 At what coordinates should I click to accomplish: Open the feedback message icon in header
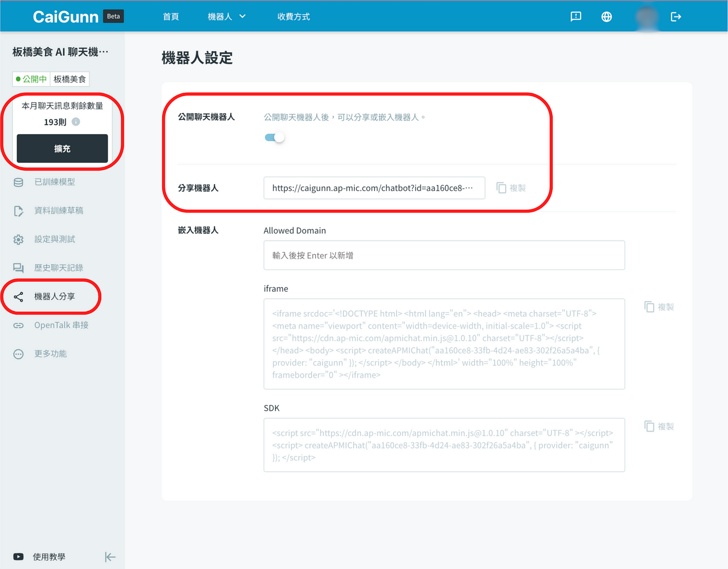[x=576, y=17]
